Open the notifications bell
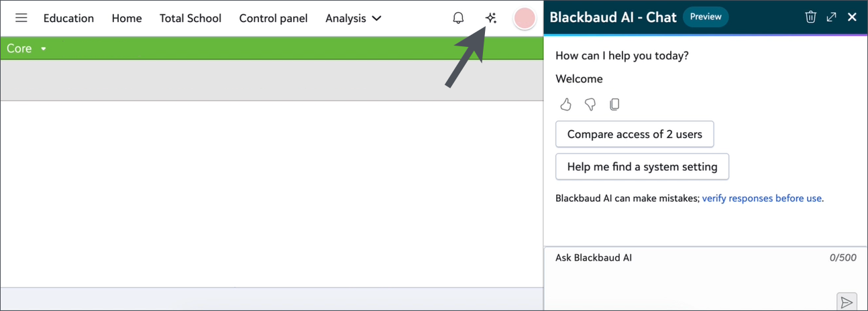This screenshot has width=868, height=311. (x=458, y=18)
